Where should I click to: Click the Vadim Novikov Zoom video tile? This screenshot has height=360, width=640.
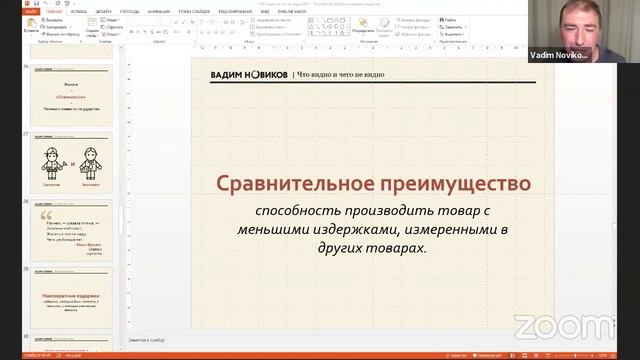pos(584,31)
